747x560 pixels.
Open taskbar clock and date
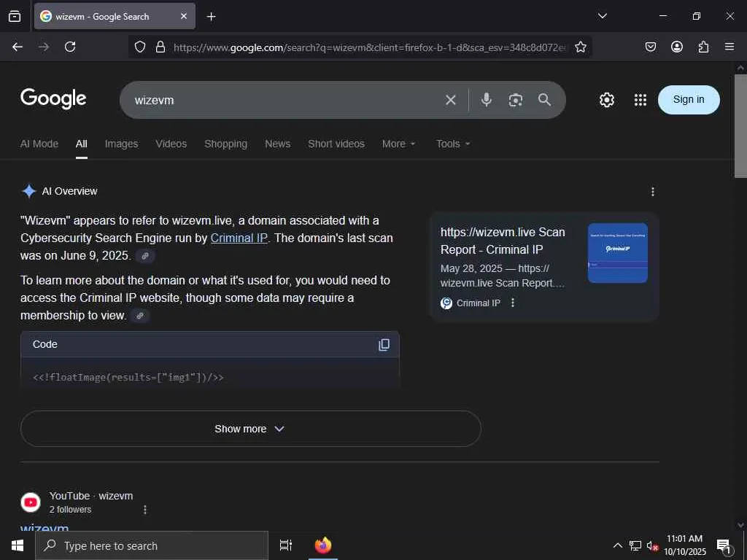[684, 545]
